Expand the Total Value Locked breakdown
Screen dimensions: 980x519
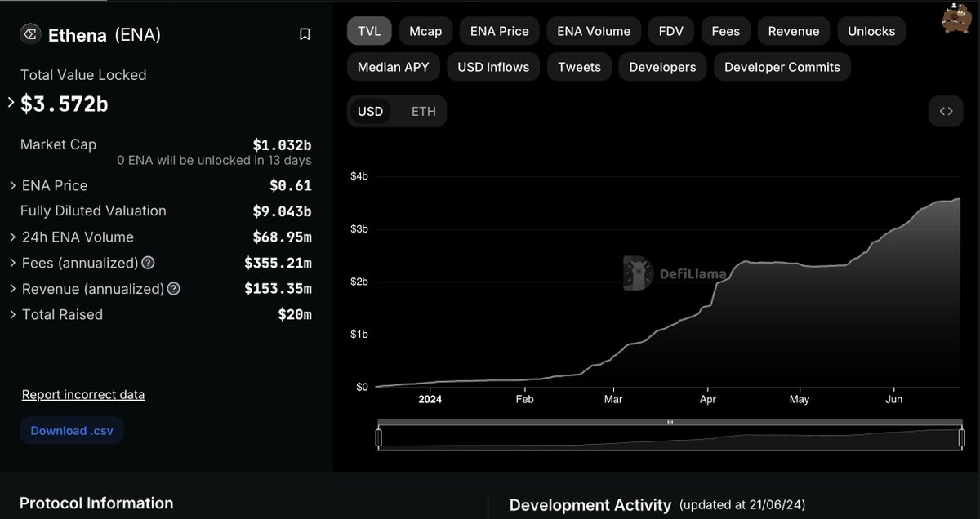[x=11, y=103]
